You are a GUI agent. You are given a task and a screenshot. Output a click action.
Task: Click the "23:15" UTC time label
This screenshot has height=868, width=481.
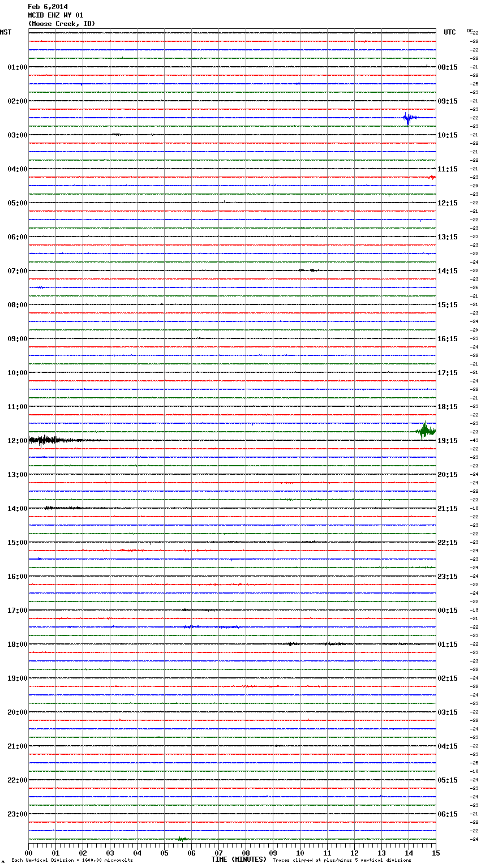pos(448,577)
